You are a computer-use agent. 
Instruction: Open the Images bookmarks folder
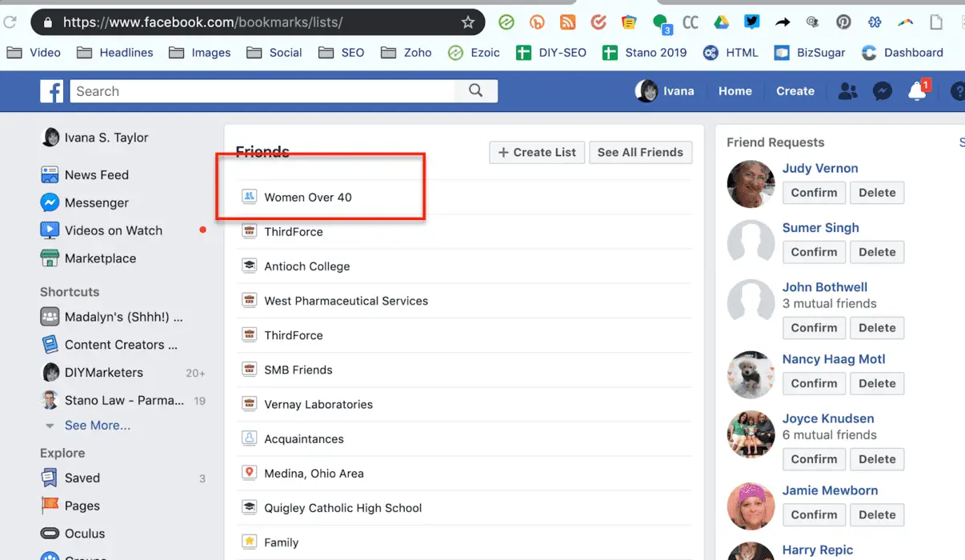coord(200,53)
